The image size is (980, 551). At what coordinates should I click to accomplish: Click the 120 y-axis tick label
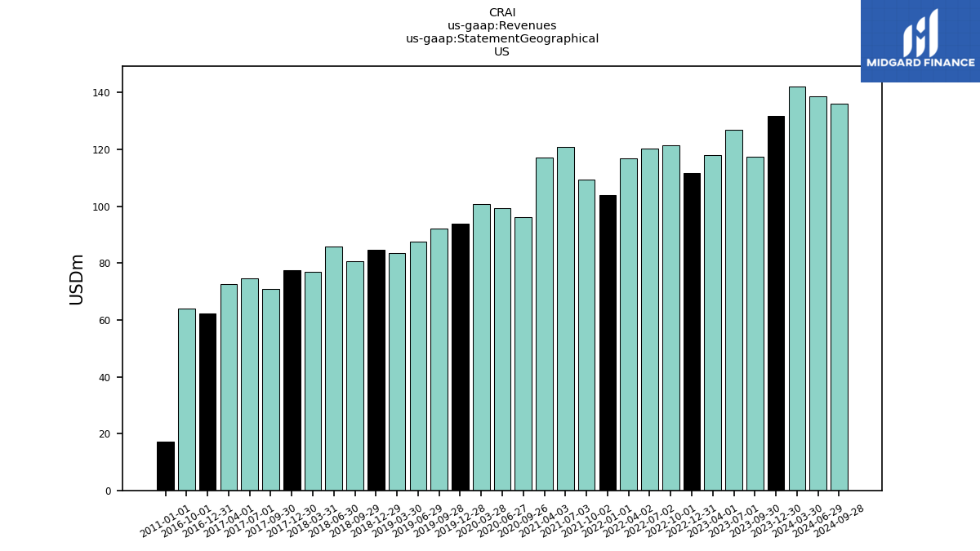102,150
